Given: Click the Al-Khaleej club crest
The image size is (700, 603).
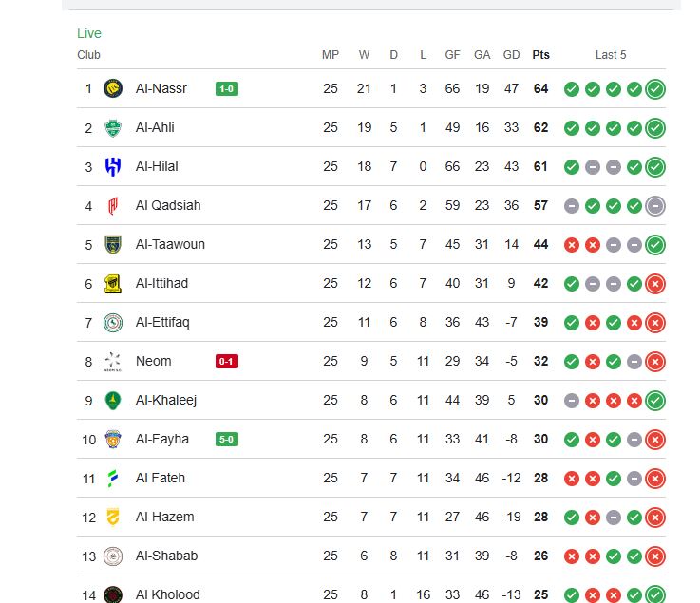Looking at the screenshot, I should (x=113, y=400).
